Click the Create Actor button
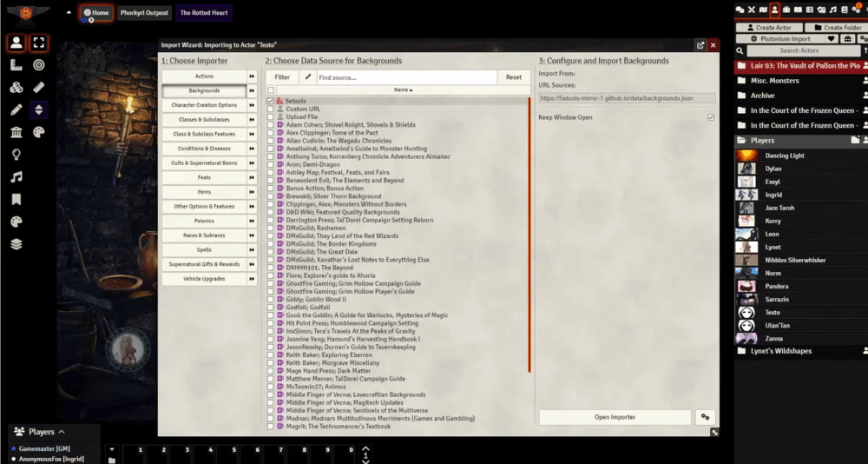Viewport: 868px width, 464px height. [x=769, y=27]
